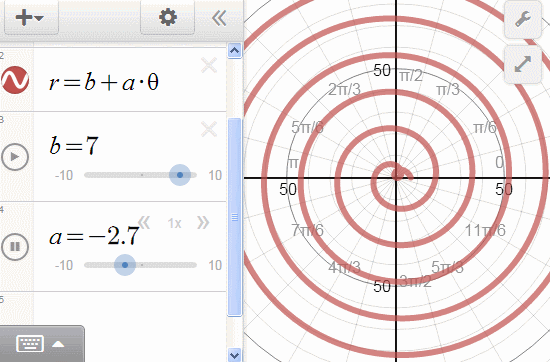
Task: Delete the b=7 expression
Action: [209, 129]
